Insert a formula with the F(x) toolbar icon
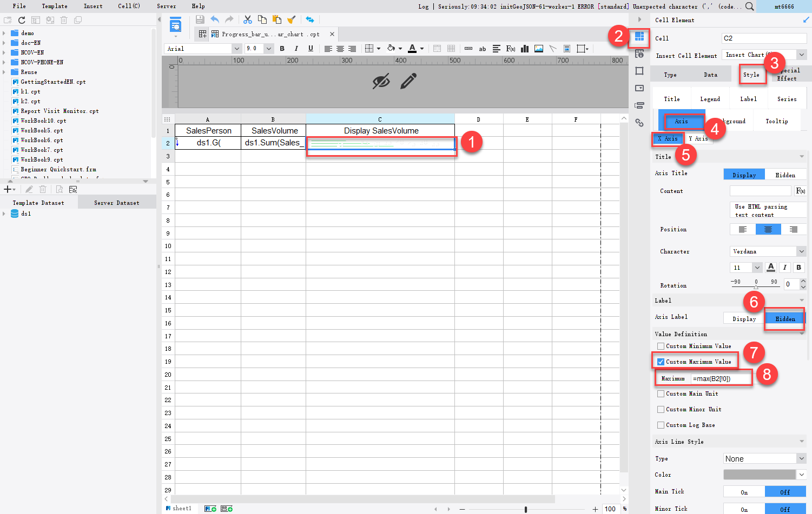 click(510, 49)
